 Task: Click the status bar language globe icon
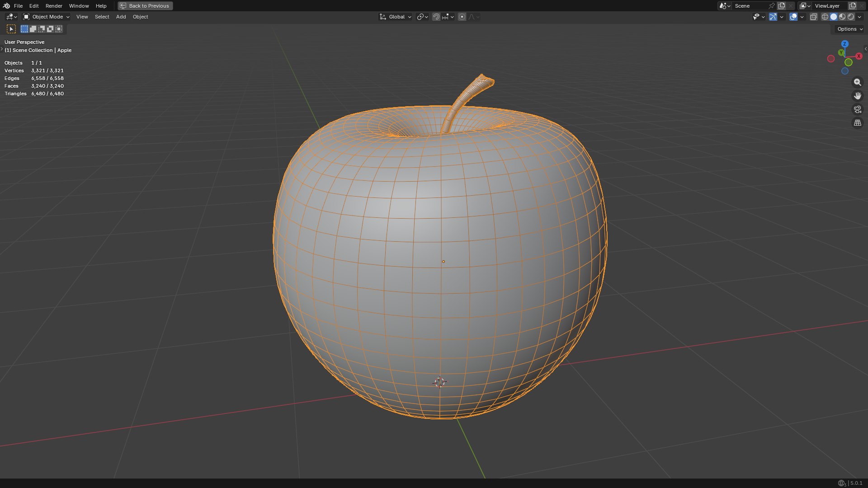click(x=842, y=483)
